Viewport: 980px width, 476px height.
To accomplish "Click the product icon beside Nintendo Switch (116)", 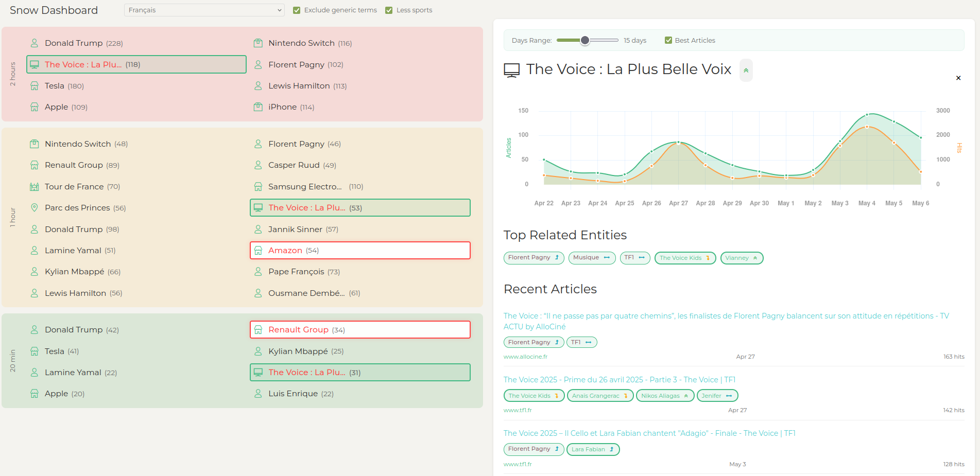I will tap(258, 43).
